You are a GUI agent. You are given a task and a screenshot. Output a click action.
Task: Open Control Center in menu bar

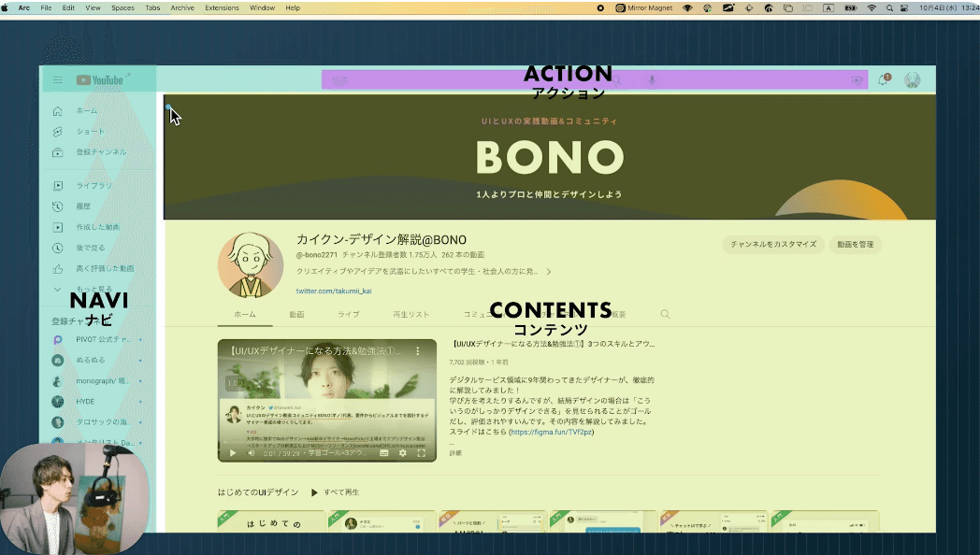[904, 8]
